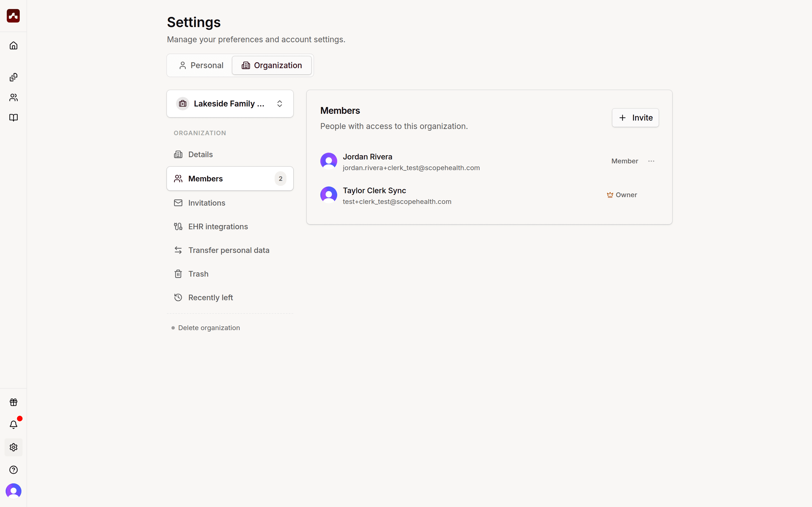Open notifications bell icon
Screen dimensions: 812x507
(14, 424)
